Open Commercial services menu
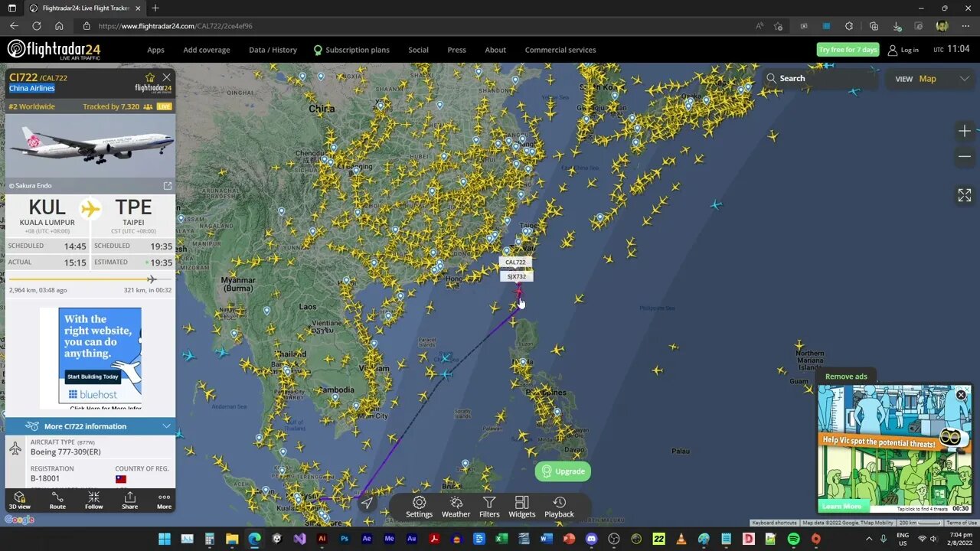 click(x=560, y=50)
